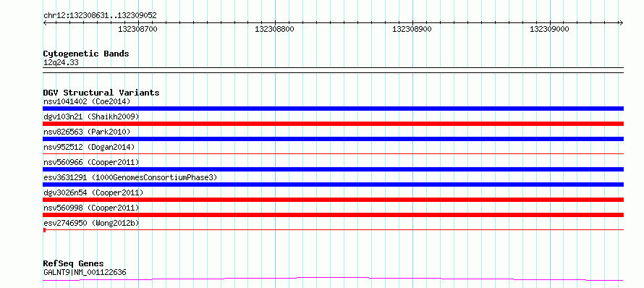Click the 132308700 ruler tick label

137,29
